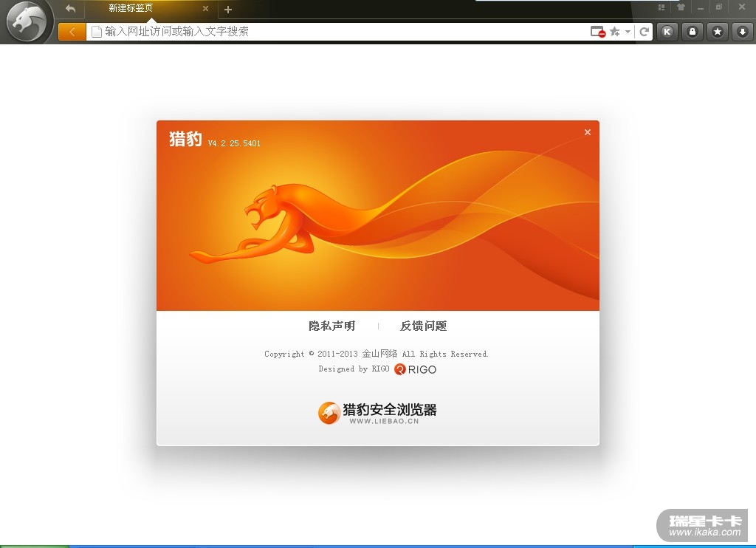Open skin settings shirt icon
This screenshot has width=756, height=548.
coord(681,7)
